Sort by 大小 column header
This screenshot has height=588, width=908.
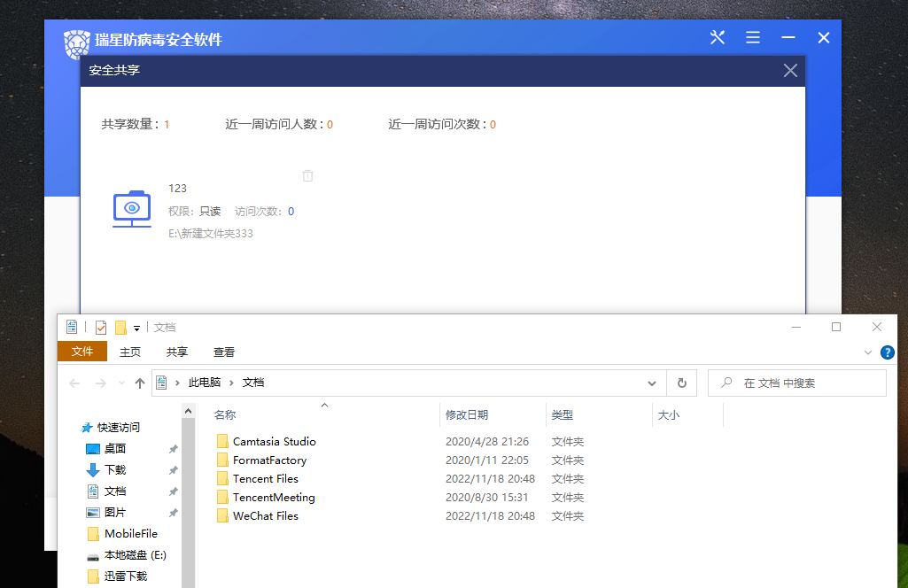[x=669, y=415]
